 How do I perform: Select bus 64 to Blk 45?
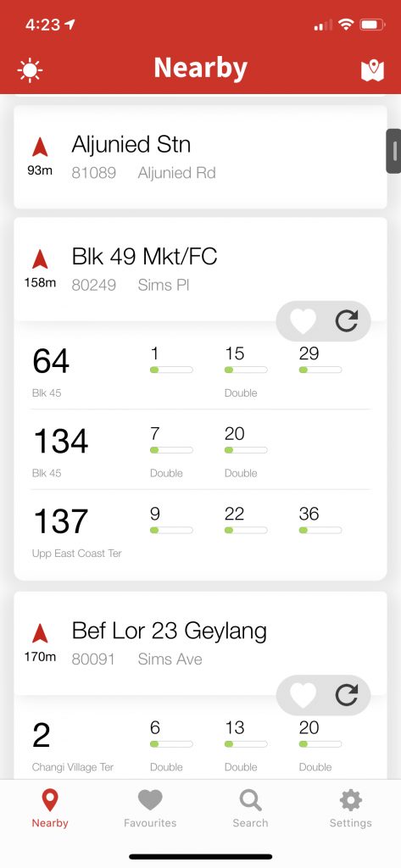click(200, 370)
